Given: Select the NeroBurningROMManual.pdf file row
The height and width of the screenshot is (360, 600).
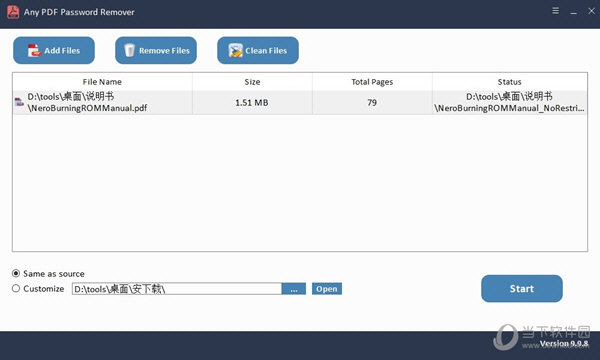Looking at the screenshot, I should (300, 103).
